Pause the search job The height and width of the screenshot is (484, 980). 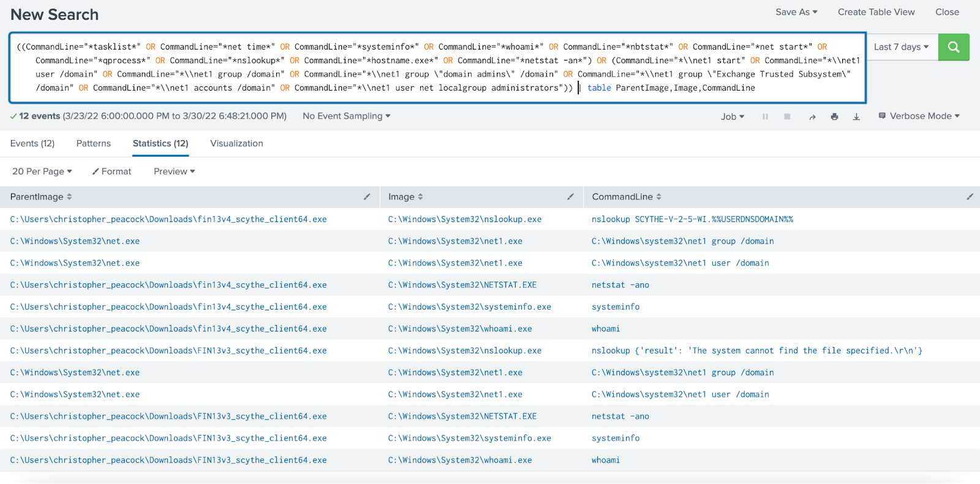tap(765, 116)
